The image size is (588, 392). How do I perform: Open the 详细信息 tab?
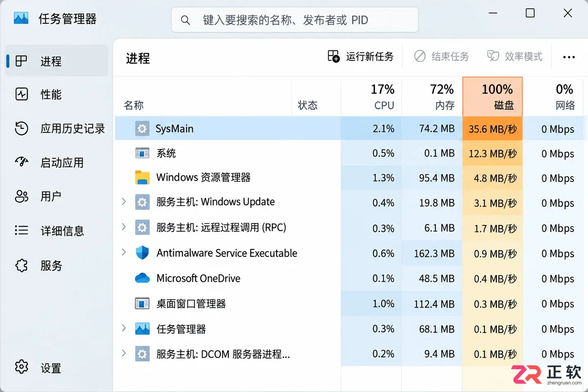(56, 231)
